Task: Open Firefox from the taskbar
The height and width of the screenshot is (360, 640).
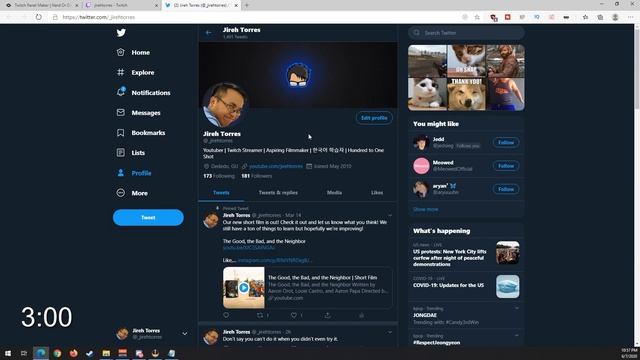Action: click(x=73, y=353)
